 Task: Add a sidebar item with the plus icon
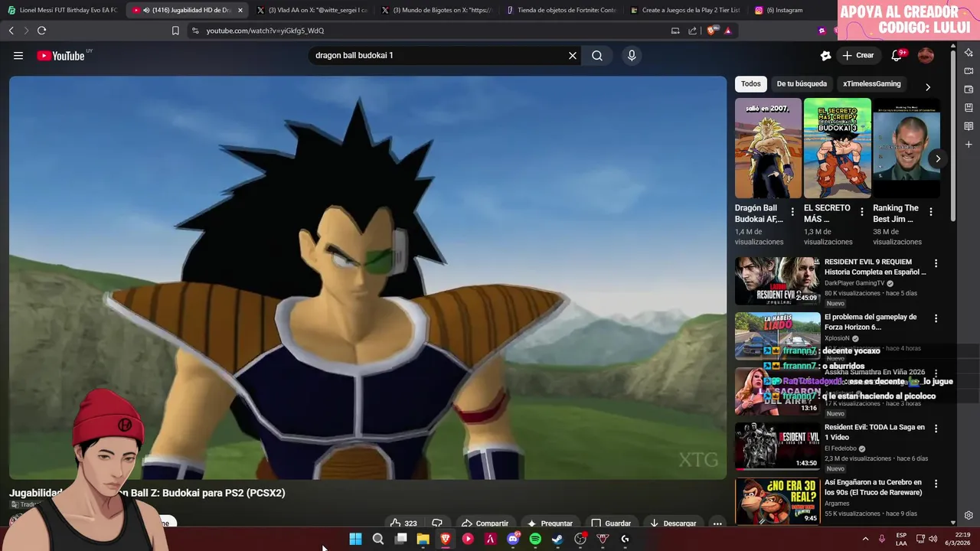point(969,145)
